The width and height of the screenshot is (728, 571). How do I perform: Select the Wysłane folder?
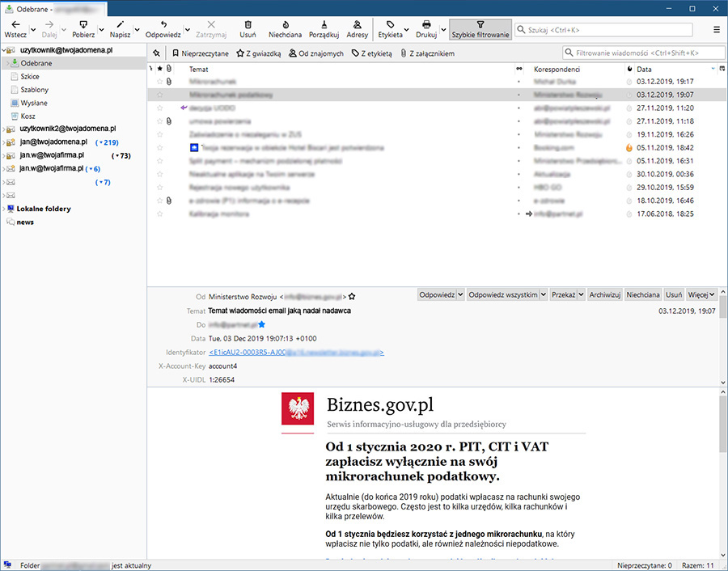point(33,103)
